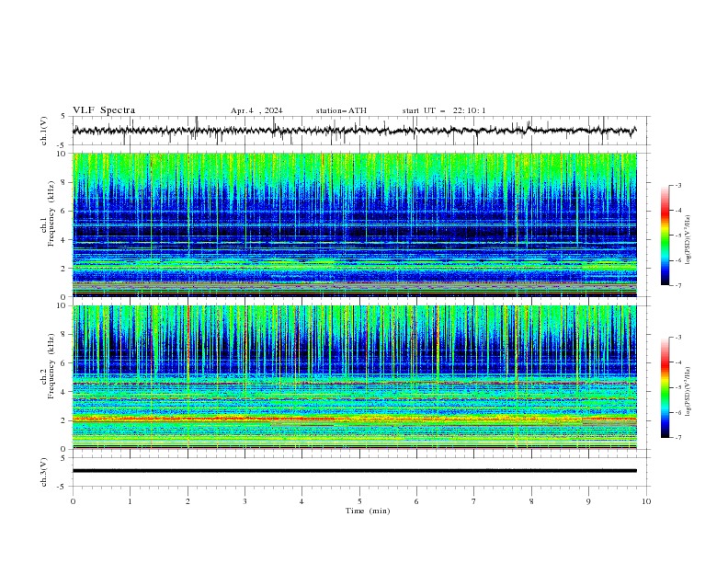The image size is (728, 563).
Task: Click the 'VLF Spectra' title text
Action: coord(104,110)
